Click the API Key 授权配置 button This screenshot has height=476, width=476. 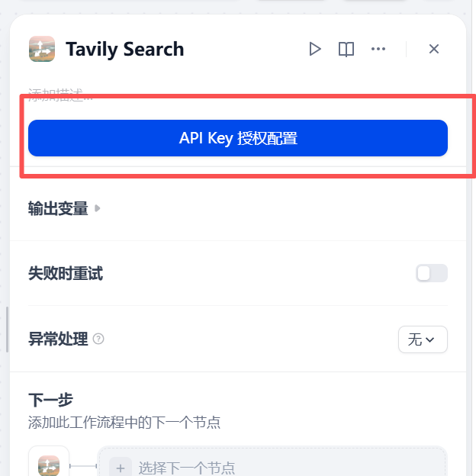(238, 138)
